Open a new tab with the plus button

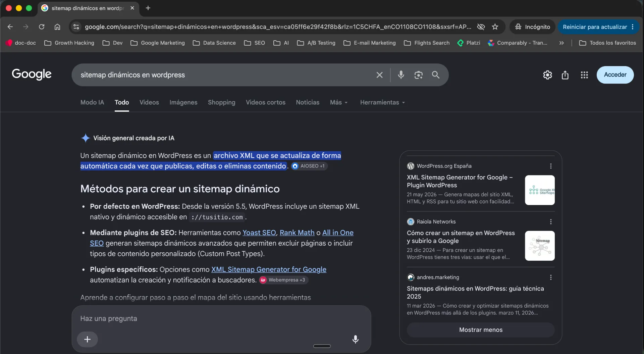[x=148, y=8]
